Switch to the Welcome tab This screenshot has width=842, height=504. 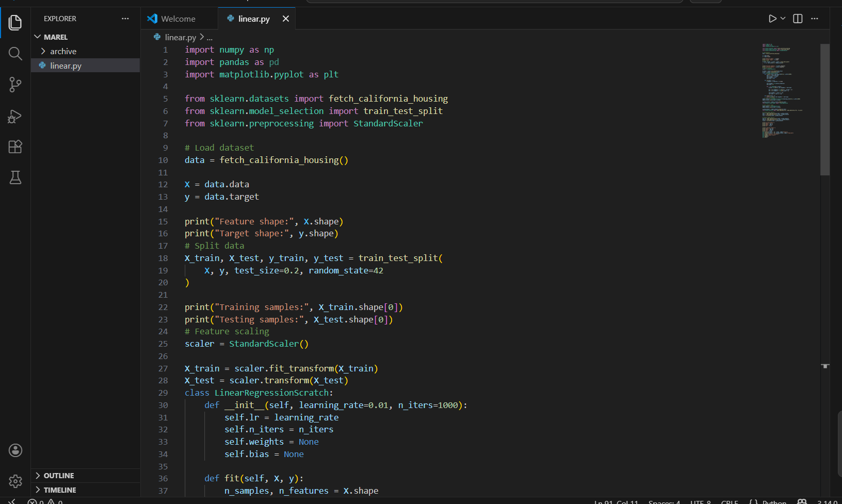[x=179, y=19]
